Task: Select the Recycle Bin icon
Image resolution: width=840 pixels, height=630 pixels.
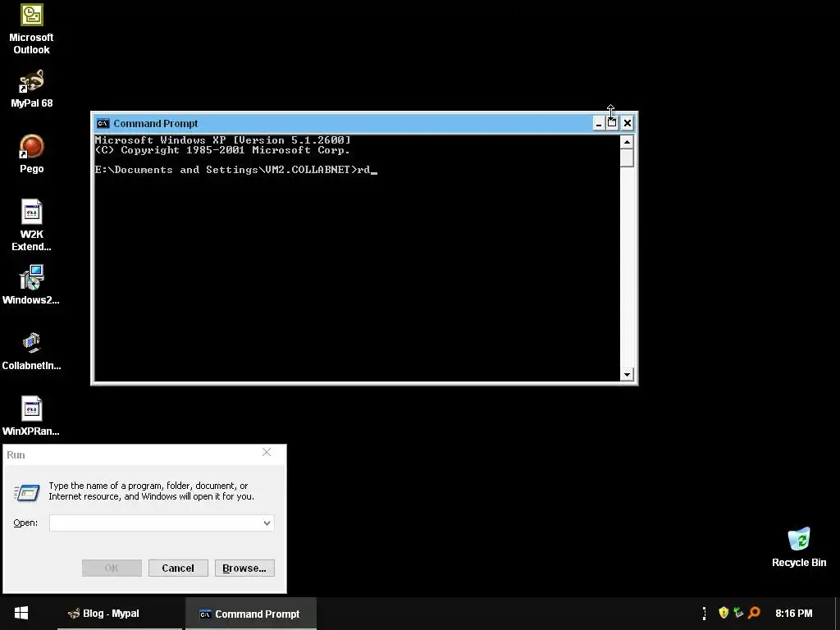Action: pyautogui.click(x=799, y=547)
